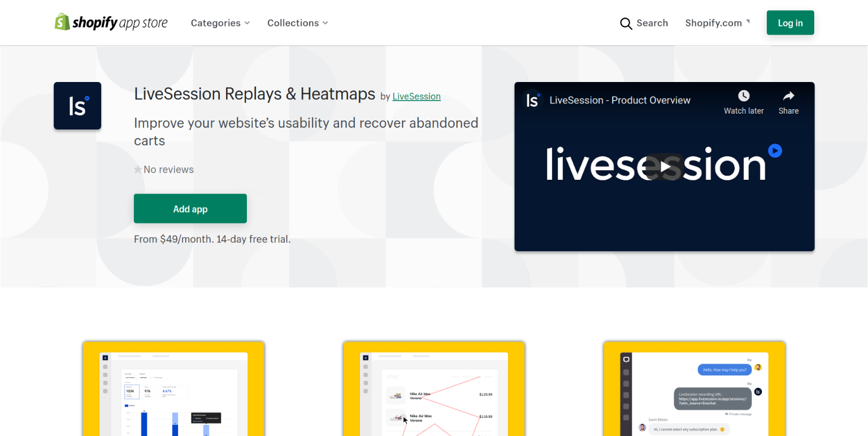Open the live chat screenshot thumbnail
868x436 pixels.
click(695, 390)
